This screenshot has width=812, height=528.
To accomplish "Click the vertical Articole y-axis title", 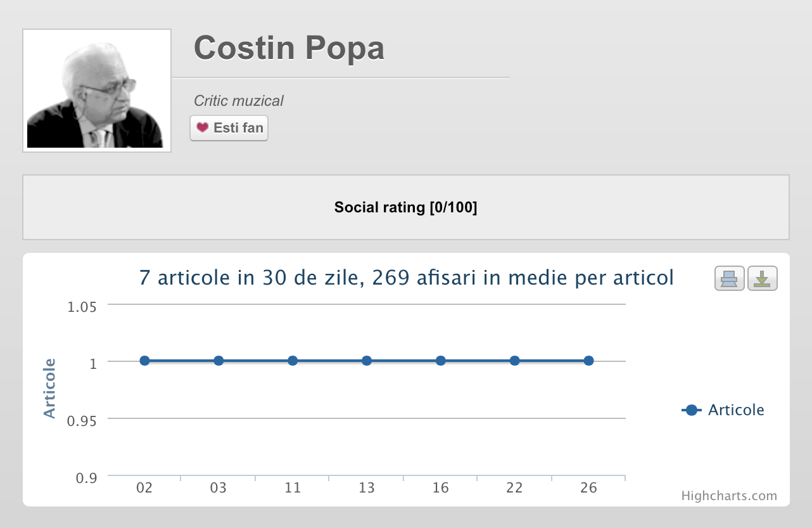I will 49,388.
